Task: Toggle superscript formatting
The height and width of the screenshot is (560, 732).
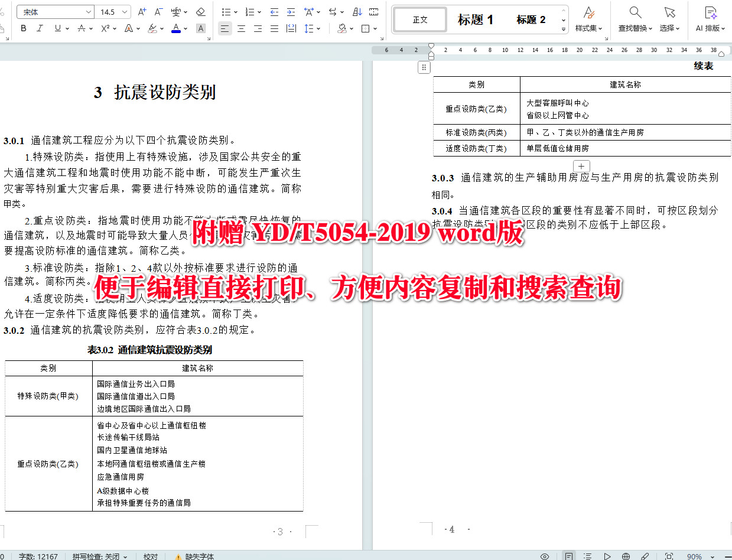Action: pyautogui.click(x=105, y=28)
